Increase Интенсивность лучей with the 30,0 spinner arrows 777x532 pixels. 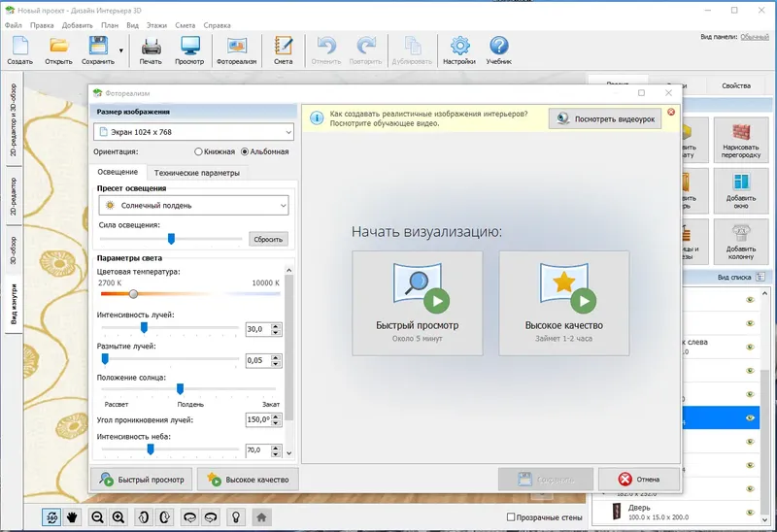(x=277, y=326)
